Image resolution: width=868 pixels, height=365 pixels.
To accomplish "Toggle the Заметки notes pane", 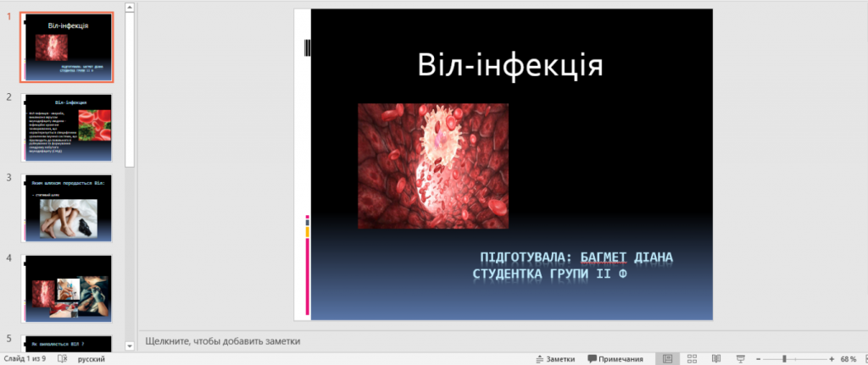I will tap(555, 359).
